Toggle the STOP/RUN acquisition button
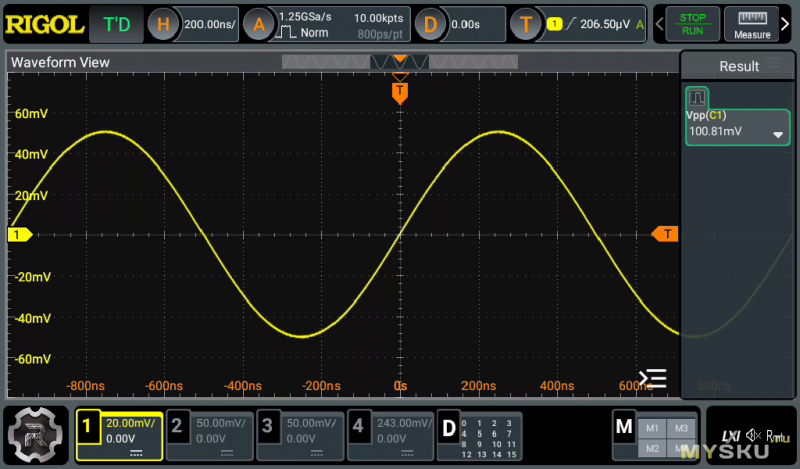800x469 pixels. coord(691,24)
